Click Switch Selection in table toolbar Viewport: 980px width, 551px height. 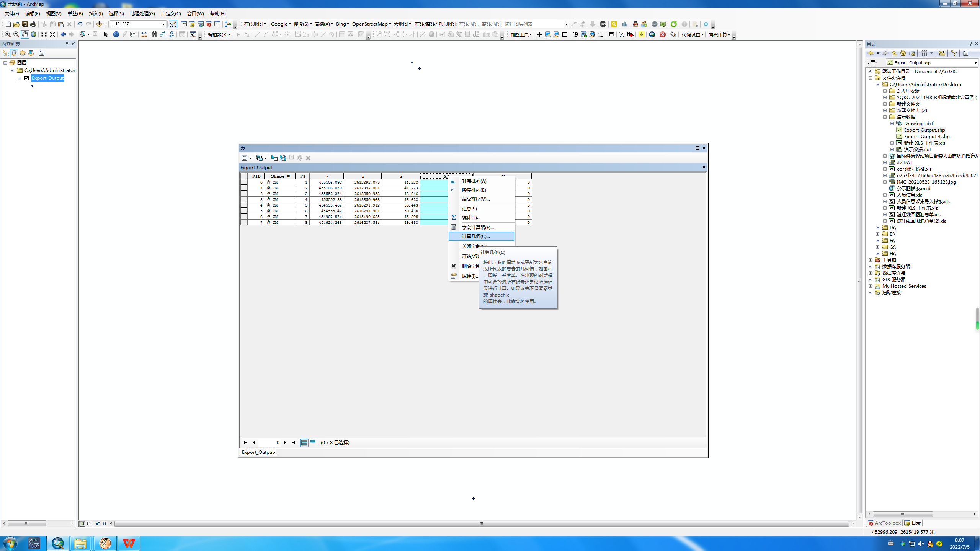point(283,158)
